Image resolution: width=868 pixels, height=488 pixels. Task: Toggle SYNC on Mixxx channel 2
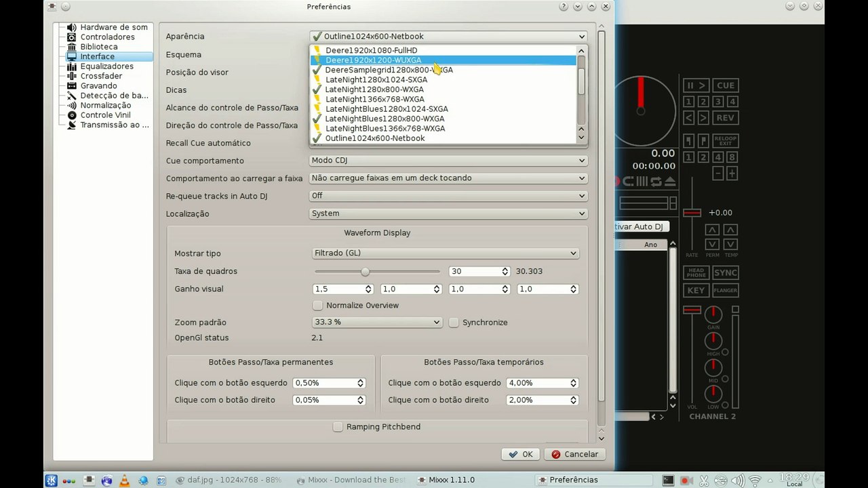[726, 272]
